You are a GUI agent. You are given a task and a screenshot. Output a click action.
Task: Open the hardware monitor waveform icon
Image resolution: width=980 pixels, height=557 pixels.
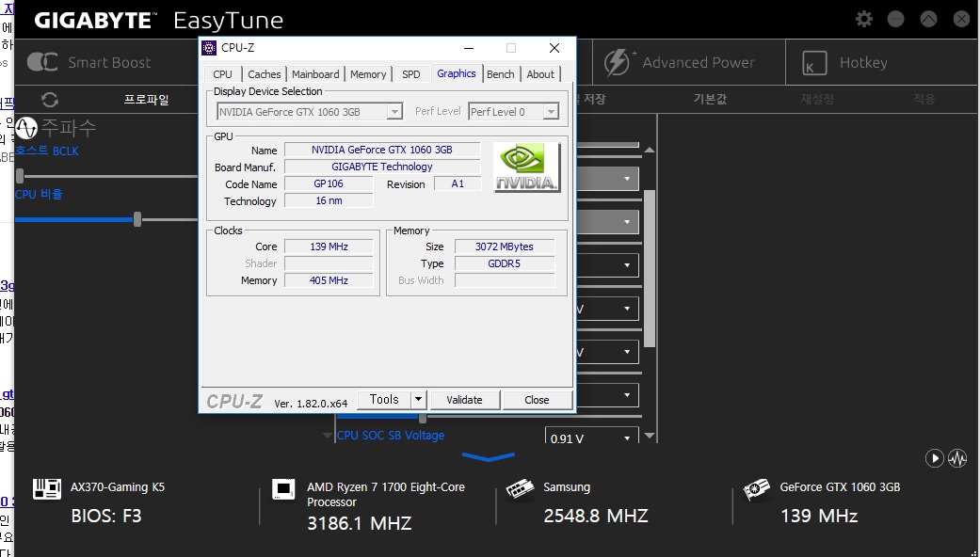(x=956, y=458)
